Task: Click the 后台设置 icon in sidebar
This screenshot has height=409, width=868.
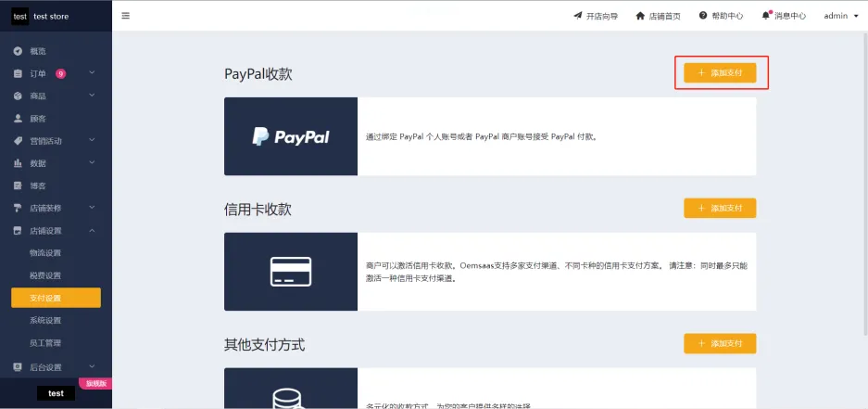Action: 18,367
